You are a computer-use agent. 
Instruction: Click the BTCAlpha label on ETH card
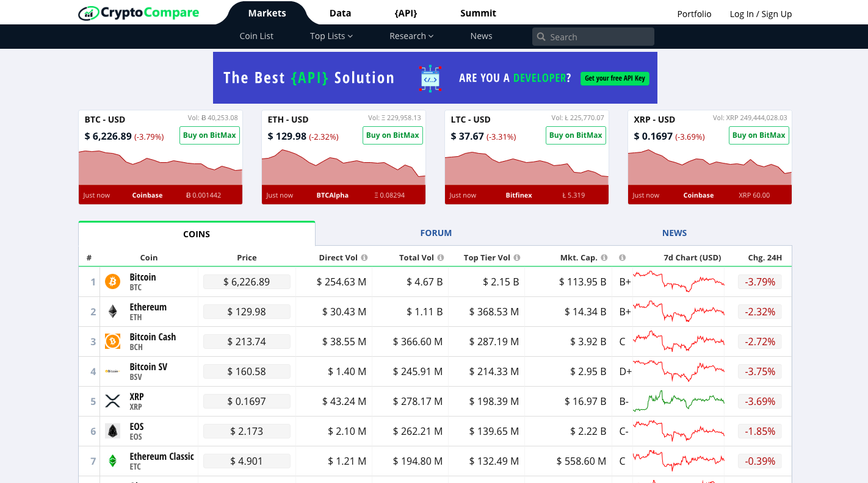tap(332, 195)
